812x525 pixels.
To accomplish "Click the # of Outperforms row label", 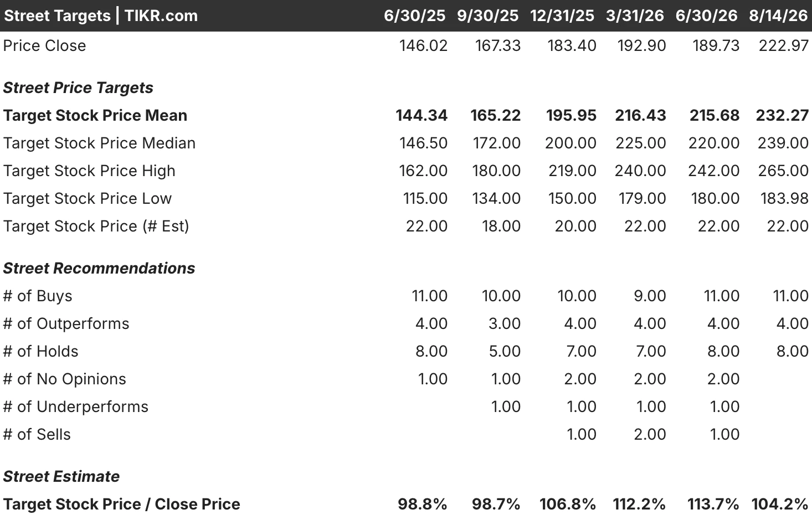I will pyautogui.click(x=66, y=323).
